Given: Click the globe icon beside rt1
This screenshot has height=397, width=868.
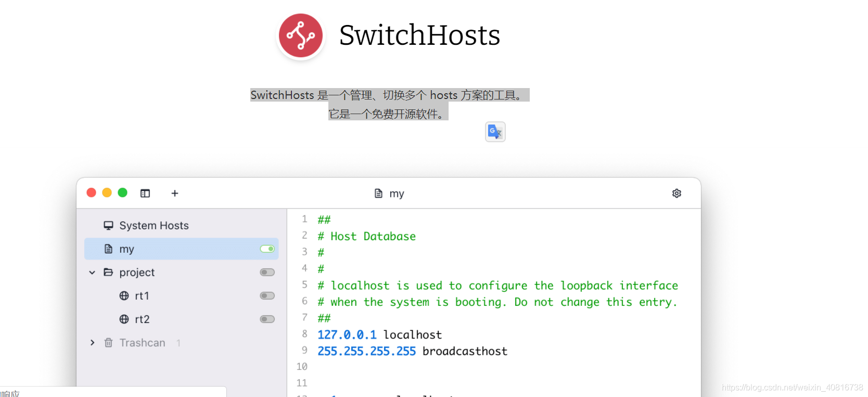Looking at the screenshot, I should (x=124, y=296).
